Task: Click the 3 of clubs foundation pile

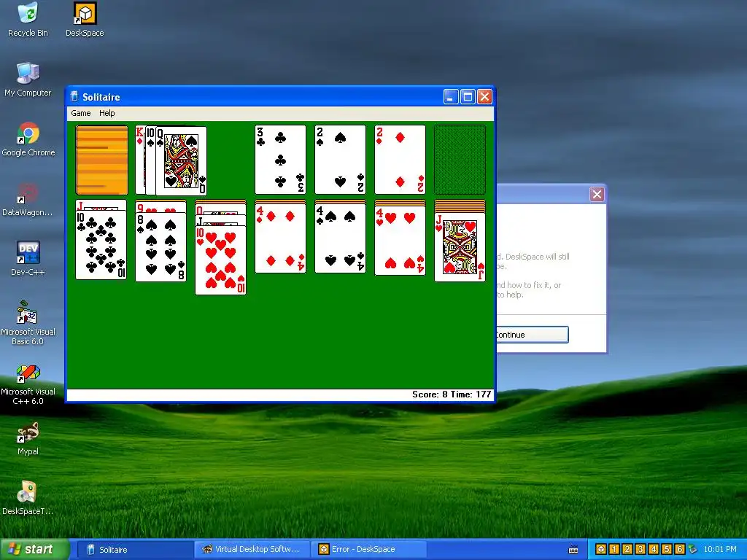Action: [280, 160]
